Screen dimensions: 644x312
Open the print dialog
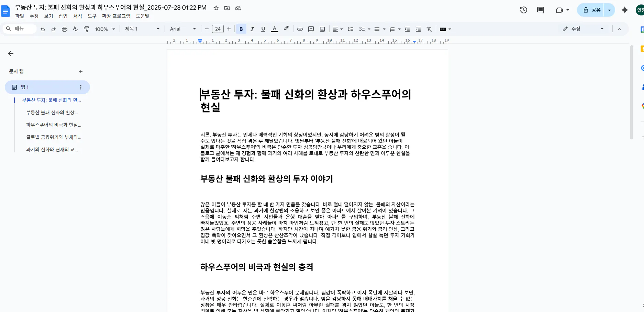(65, 29)
